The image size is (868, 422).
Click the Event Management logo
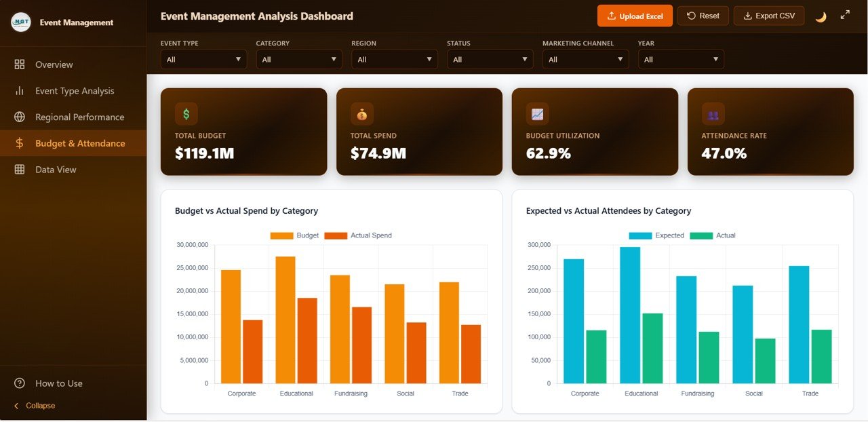point(21,22)
